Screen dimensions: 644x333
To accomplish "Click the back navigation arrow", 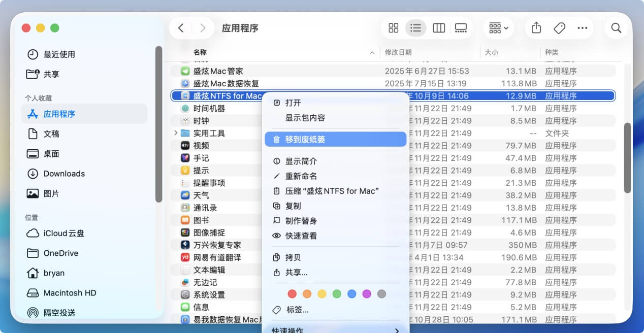I will point(181,28).
